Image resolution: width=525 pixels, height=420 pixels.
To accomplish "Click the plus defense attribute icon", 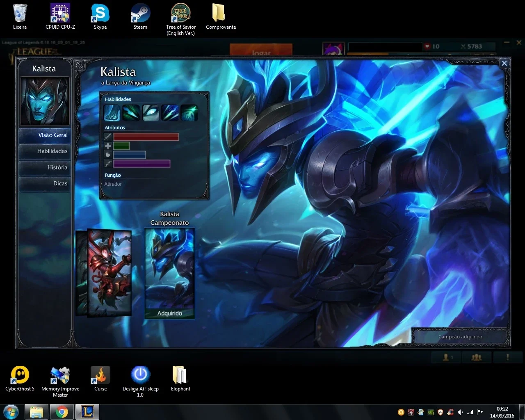I will point(108,146).
